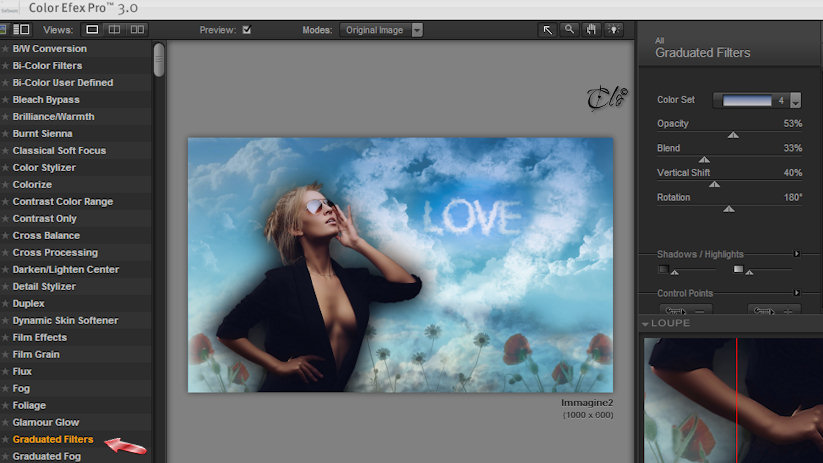Toggle the Preview checkbox

pos(247,30)
